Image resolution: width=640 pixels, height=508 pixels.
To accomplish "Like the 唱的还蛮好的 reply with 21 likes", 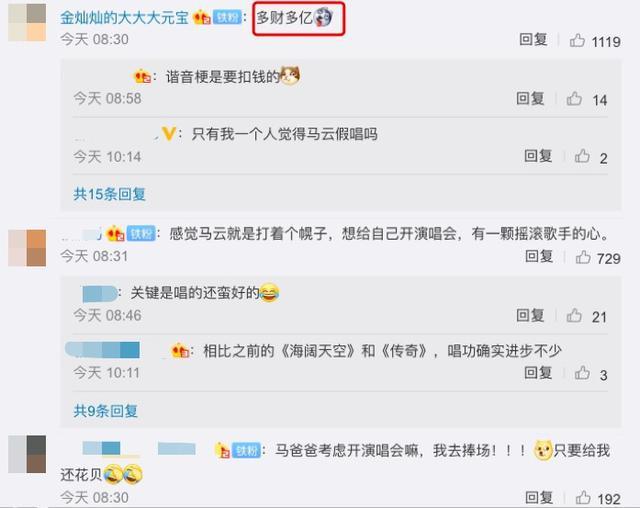I will pos(574,315).
